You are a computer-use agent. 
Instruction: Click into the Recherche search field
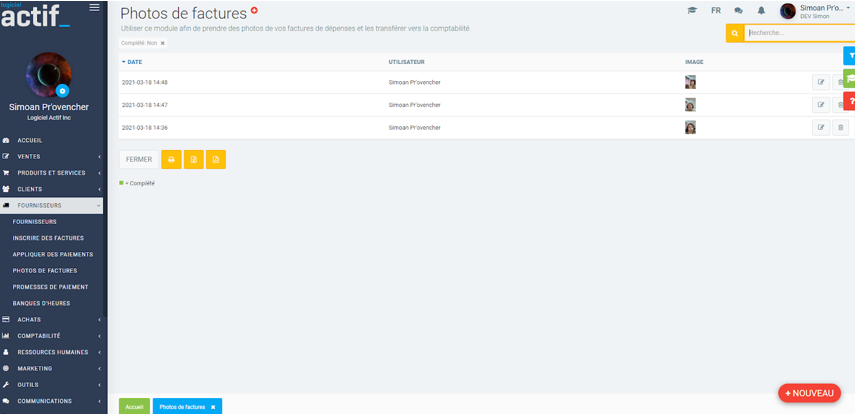point(798,33)
